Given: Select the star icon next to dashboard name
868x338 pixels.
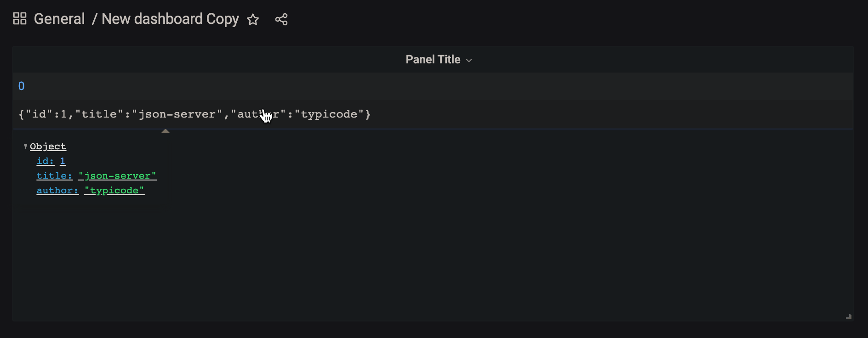Looking at the screenshot, I should pyautogui.click(x=253, y=20).
